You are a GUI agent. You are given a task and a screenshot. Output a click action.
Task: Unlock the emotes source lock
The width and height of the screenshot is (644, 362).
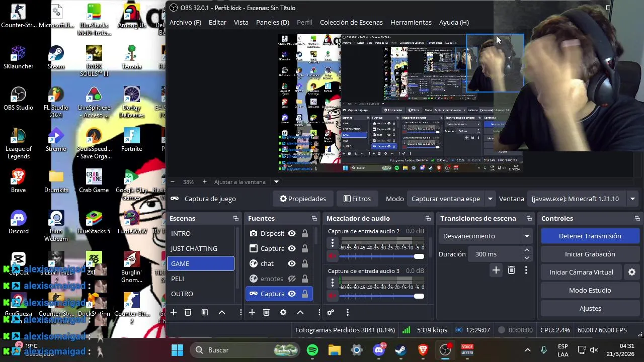[x=305, y=279]
